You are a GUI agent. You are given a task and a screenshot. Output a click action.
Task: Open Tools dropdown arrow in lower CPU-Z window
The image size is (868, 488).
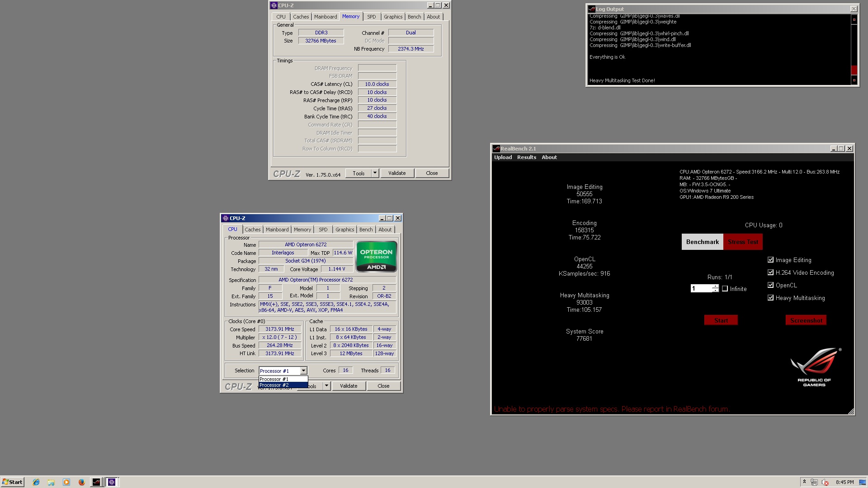coord(326,386)
